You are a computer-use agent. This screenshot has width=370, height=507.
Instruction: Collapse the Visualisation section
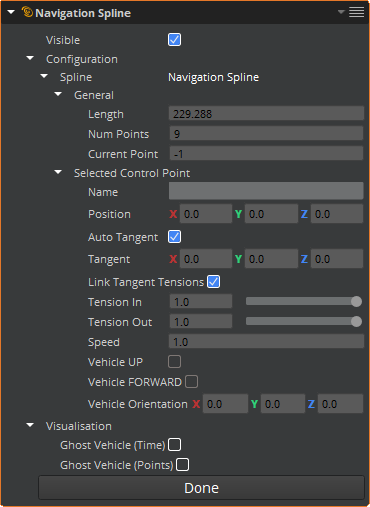(30, 425)
